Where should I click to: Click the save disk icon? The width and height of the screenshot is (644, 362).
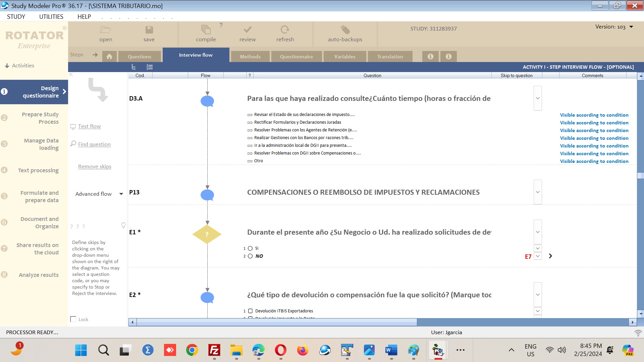pos(149,30)
